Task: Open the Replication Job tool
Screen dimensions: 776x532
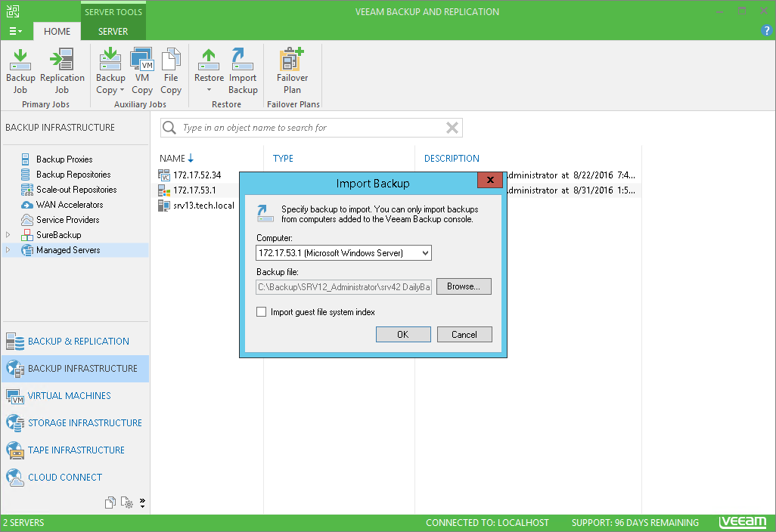Action: (x=62, y=71)
